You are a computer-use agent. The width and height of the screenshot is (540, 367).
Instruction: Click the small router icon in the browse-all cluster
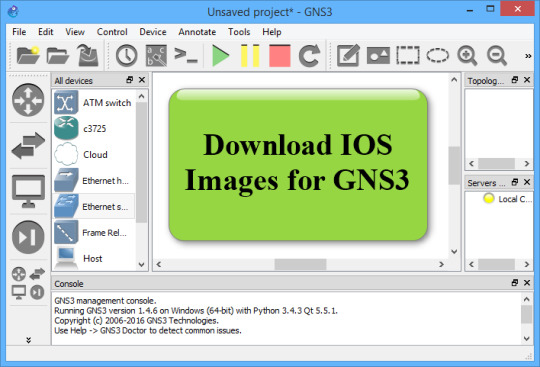(x=19, y=274)
